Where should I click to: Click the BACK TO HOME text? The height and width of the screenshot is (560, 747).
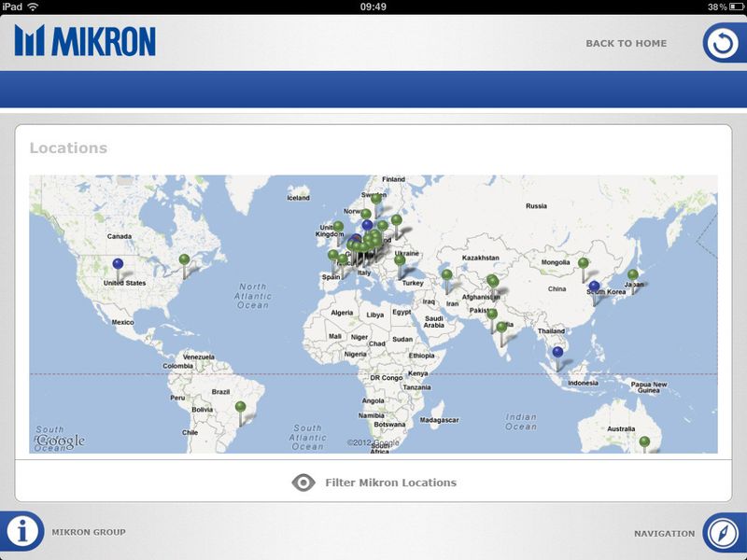[626, 43]
